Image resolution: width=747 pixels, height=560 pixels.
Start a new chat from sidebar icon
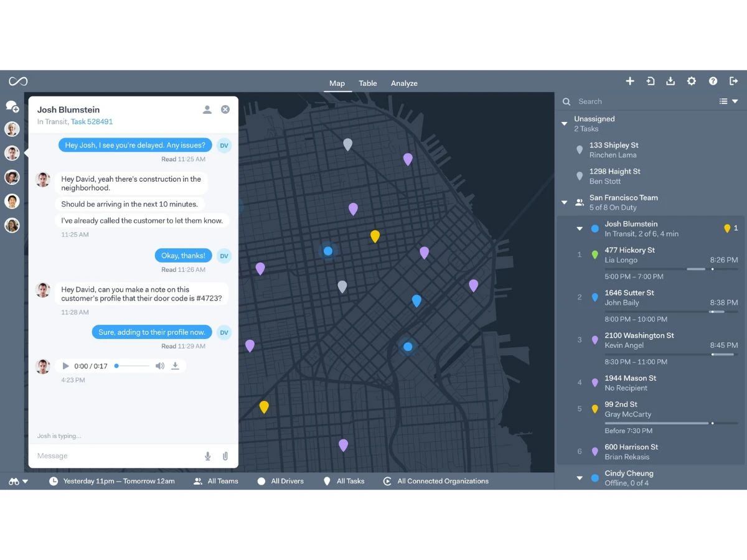point(12,106)
